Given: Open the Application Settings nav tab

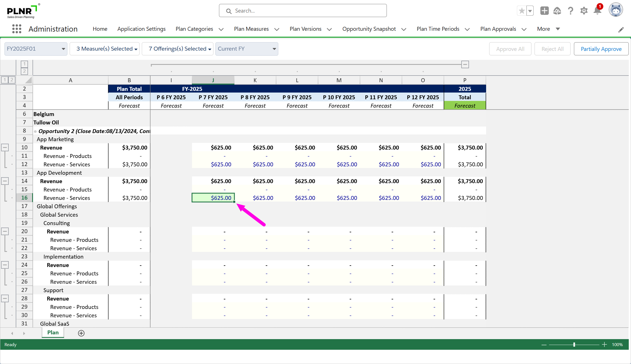Looking at the screenshot, I should point(141,29).
